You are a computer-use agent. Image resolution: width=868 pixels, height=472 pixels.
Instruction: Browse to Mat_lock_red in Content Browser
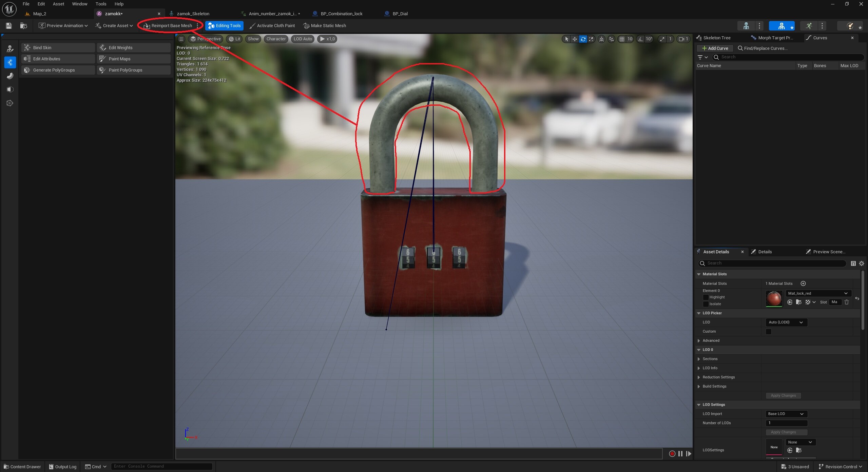pos(798,302)
